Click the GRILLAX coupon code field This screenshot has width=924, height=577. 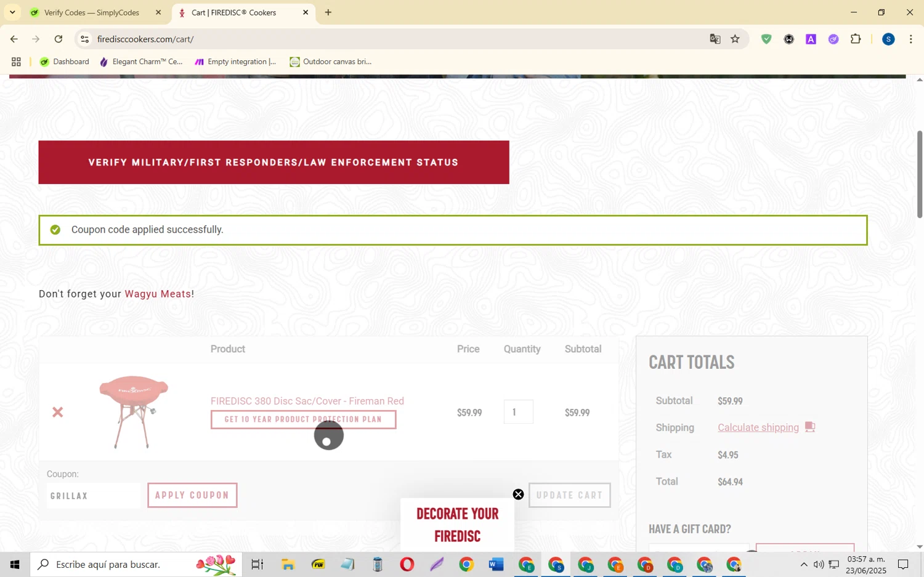pyautogui.click(x=94, y=496)
